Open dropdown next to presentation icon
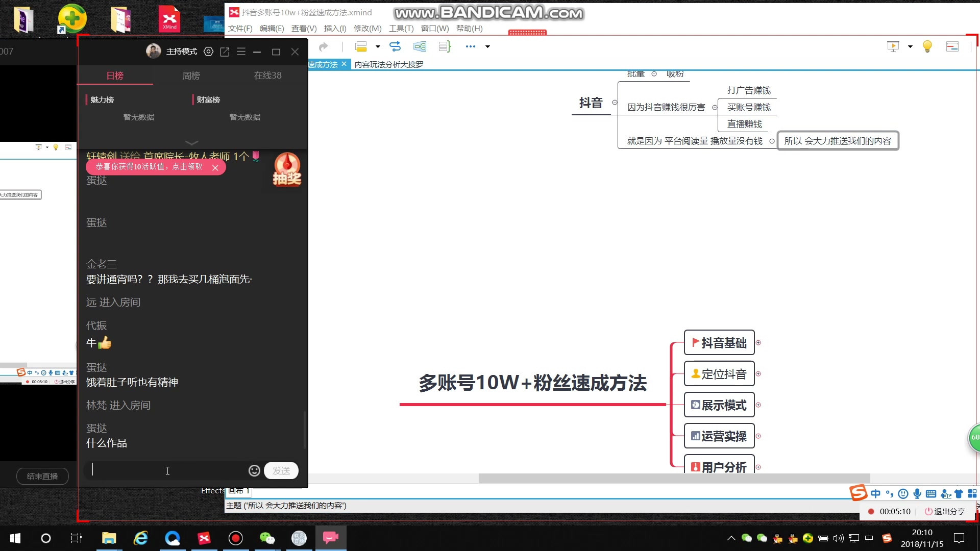Screen dimensions: 980x551 [910, 46]
